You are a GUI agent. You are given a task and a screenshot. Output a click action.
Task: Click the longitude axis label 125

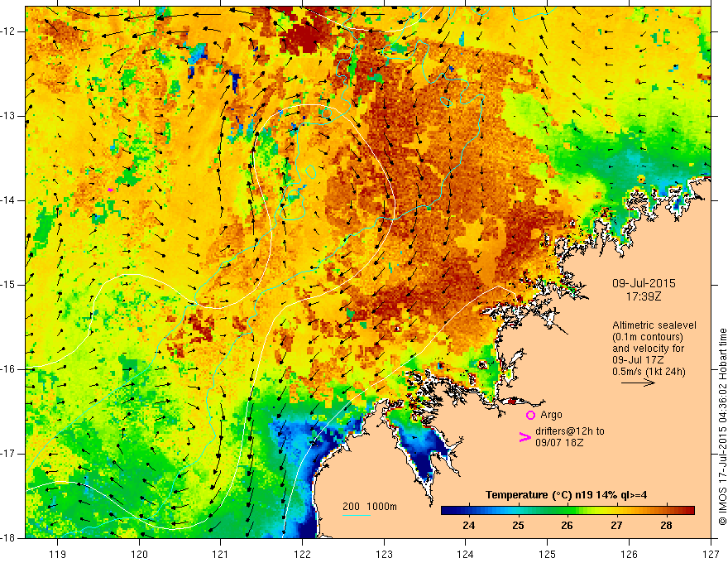tap(548, 554)
